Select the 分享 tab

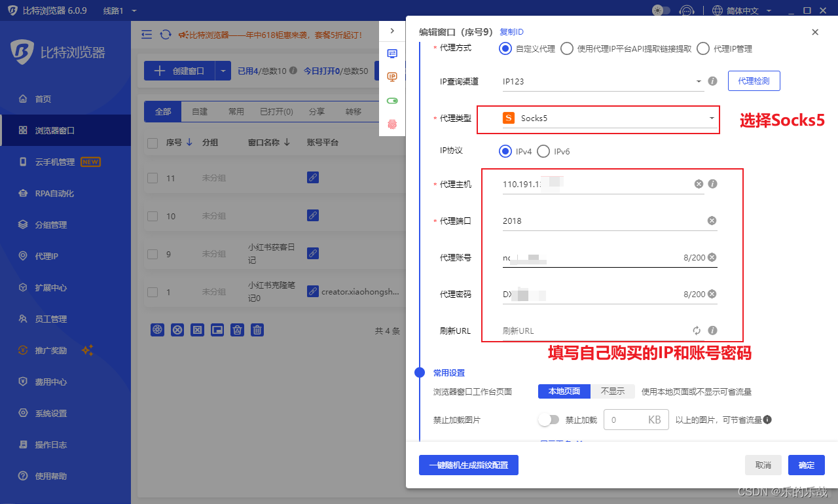316,112
